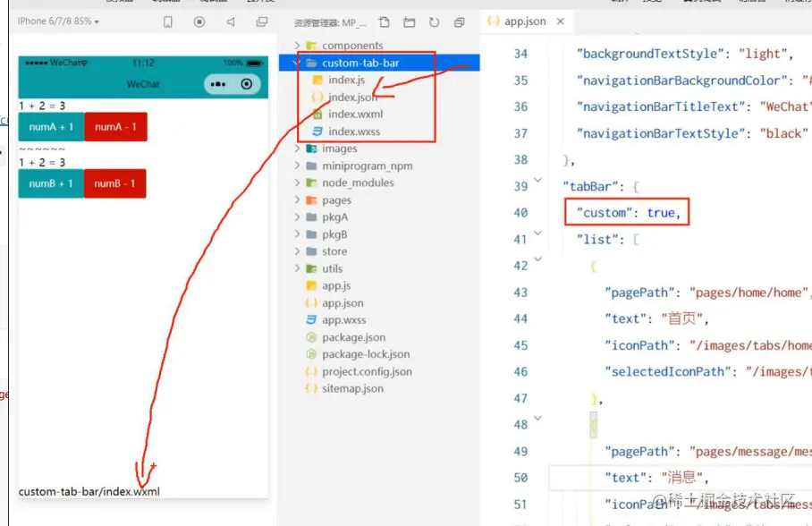Image resolution: width=812 pixels, height=526 pixels.
Task: Click the record/stop circle icon in simulator toolbar
Action: pos(199,21)
